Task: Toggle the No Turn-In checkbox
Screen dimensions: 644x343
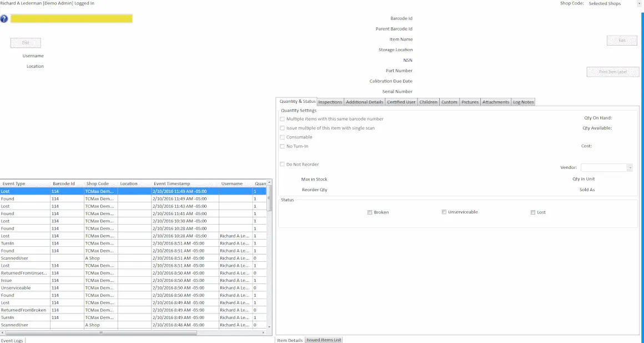Action: click(x=283, y=146)
